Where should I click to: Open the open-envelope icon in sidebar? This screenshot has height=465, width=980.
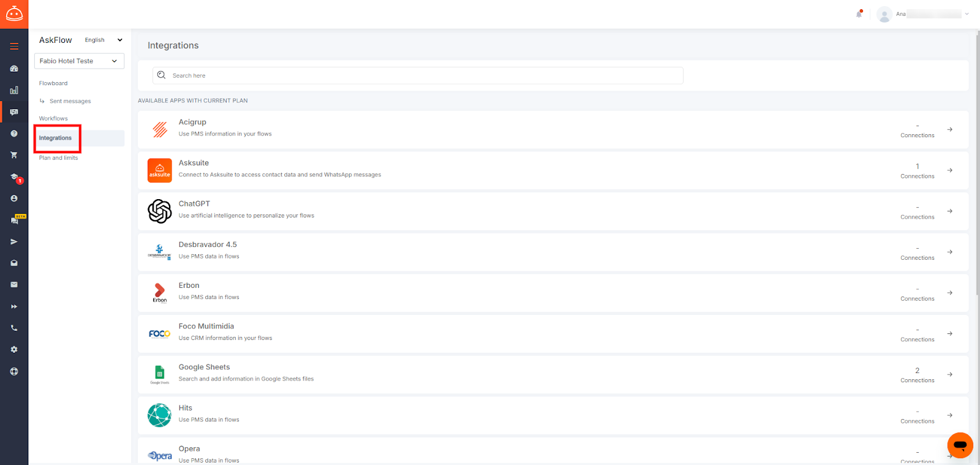14,263
